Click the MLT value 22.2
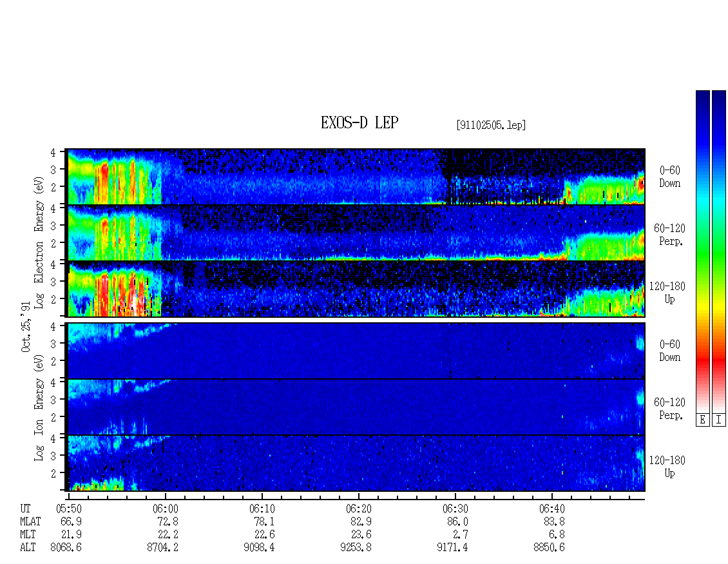 pyautogui.click(x=168, y=534)
